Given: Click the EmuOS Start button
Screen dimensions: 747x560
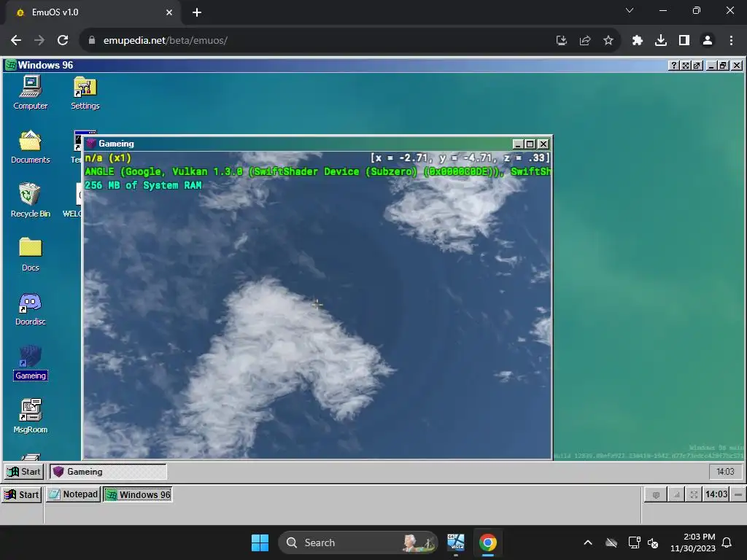Looking at the screenshot, I should click(x=22, y=495).
